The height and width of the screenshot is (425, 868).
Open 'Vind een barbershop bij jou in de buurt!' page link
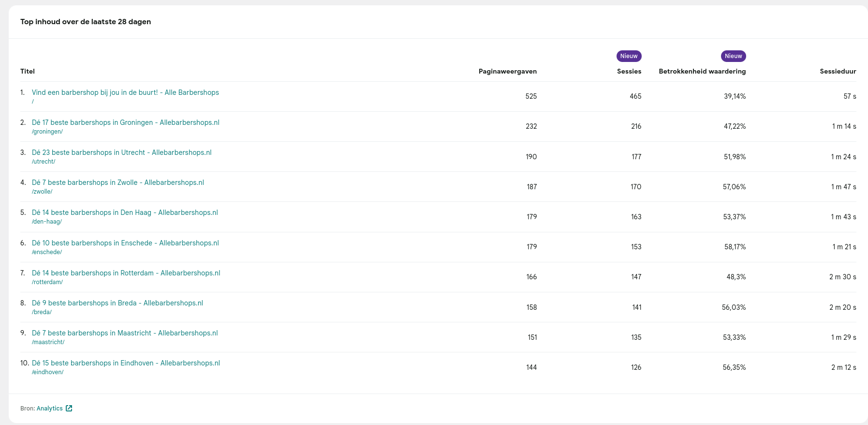pos(125,92)
